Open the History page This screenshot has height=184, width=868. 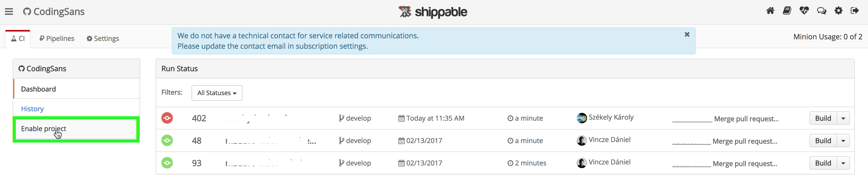pyautogui.click(x=32, y=108)
